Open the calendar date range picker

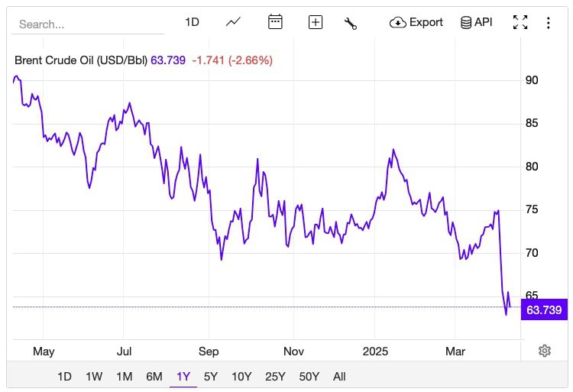point(275,22)
